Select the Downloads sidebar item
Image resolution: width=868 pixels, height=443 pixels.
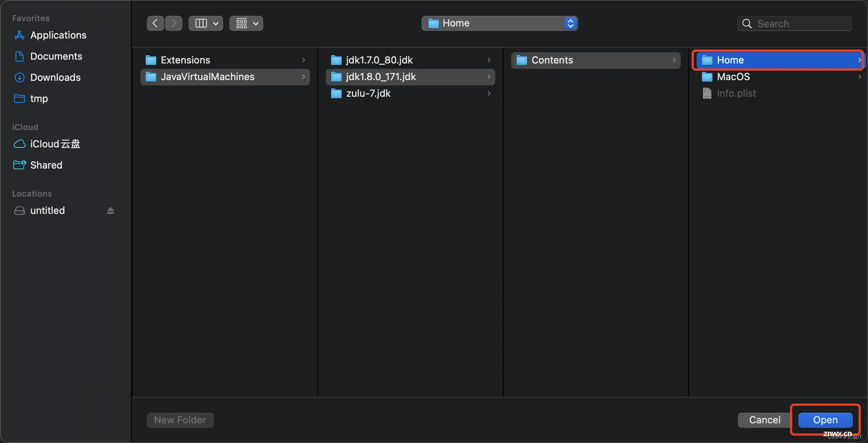55,77
